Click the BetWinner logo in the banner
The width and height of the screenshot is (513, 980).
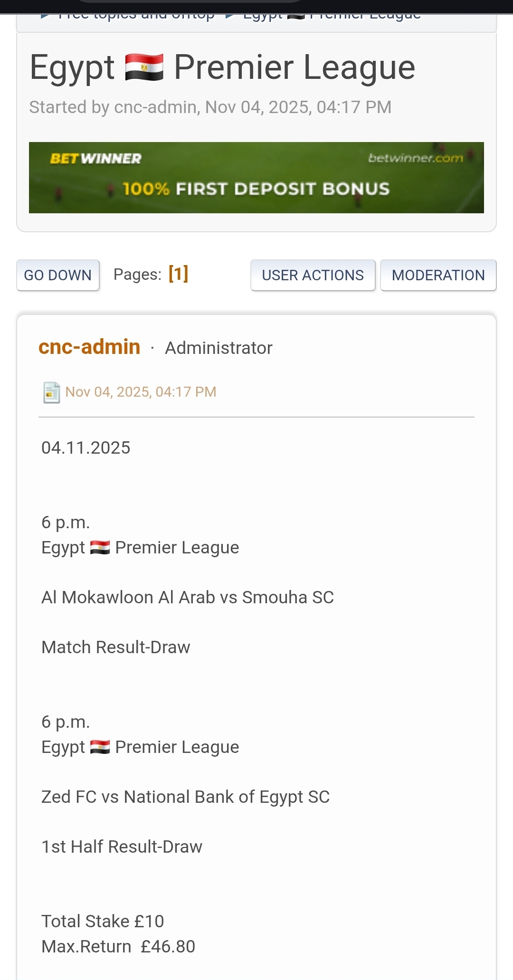pos(95,159)
